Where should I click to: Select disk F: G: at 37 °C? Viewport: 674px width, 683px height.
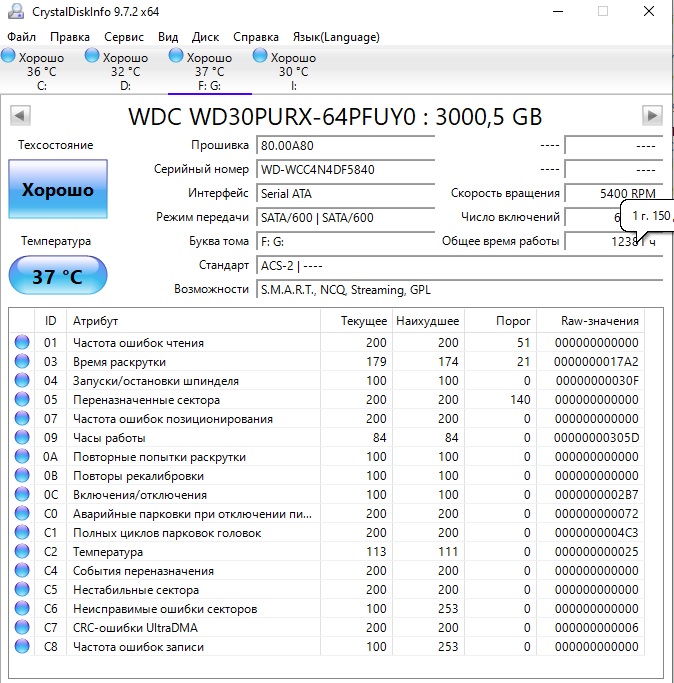pos(210,70)
